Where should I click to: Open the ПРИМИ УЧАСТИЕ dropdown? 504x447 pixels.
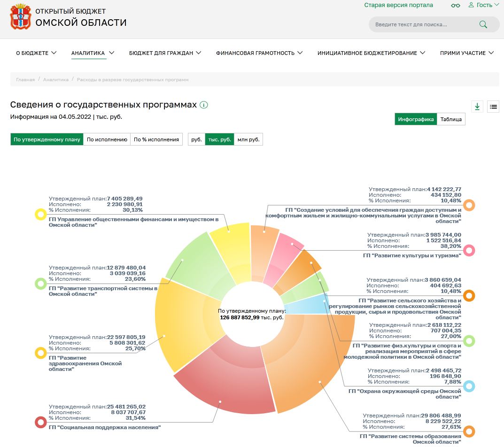[466, 53]
